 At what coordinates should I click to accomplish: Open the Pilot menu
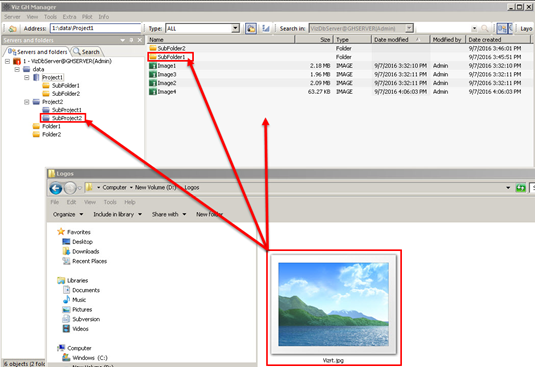[87, 17]
